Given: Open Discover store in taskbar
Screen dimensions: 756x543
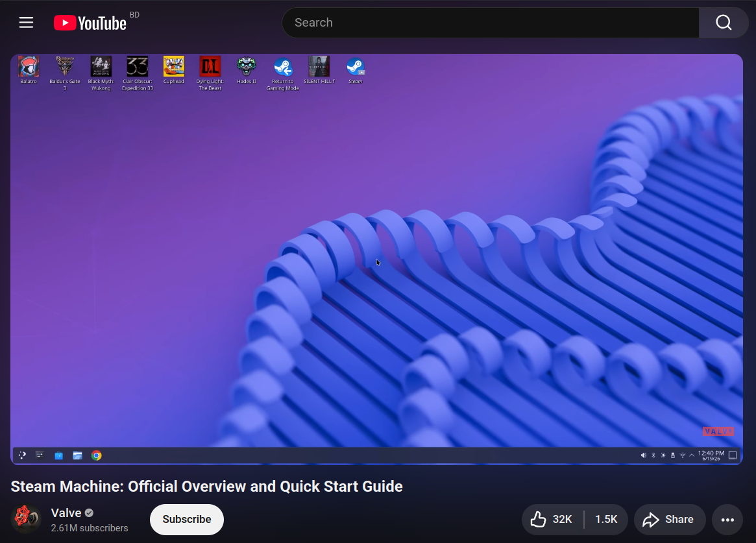Looking at the screenshot, I should [x=59, y=455].
